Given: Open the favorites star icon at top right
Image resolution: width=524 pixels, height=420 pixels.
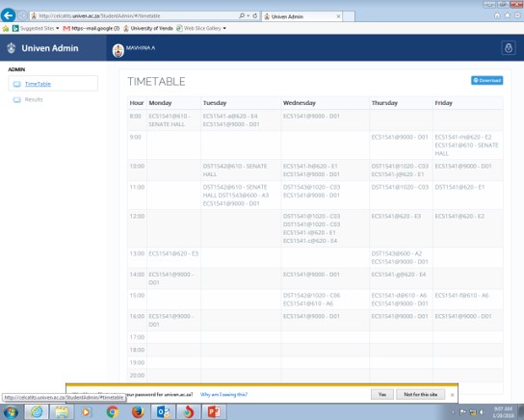Looking at the screenshot, I should click(x=508, y=15).
